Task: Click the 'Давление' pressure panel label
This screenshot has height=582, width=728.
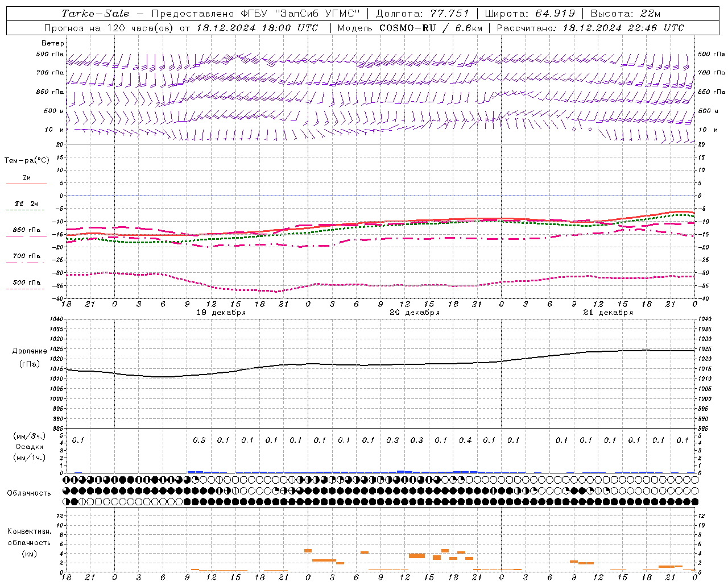Action: 30,351
